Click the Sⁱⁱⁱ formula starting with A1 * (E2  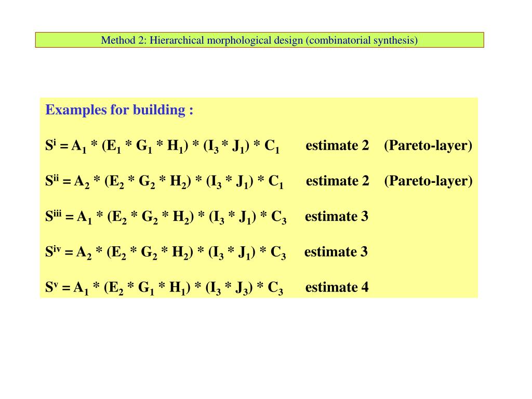(166, 217)
